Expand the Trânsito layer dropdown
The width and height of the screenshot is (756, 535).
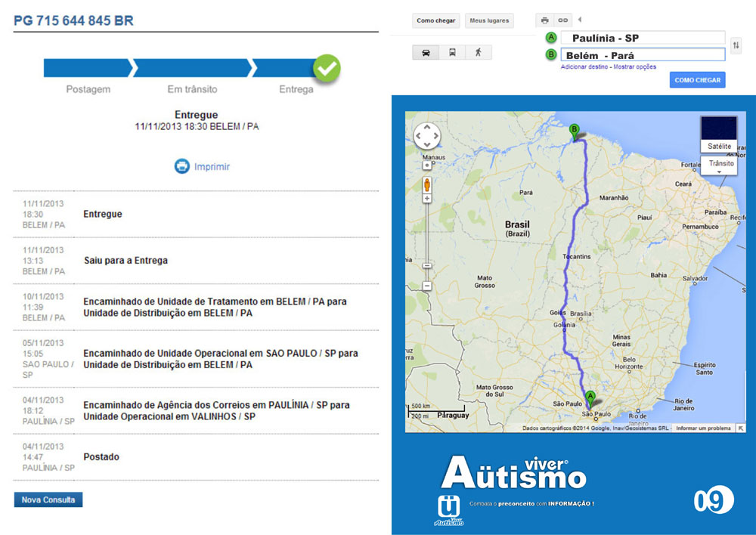(721, 167)
